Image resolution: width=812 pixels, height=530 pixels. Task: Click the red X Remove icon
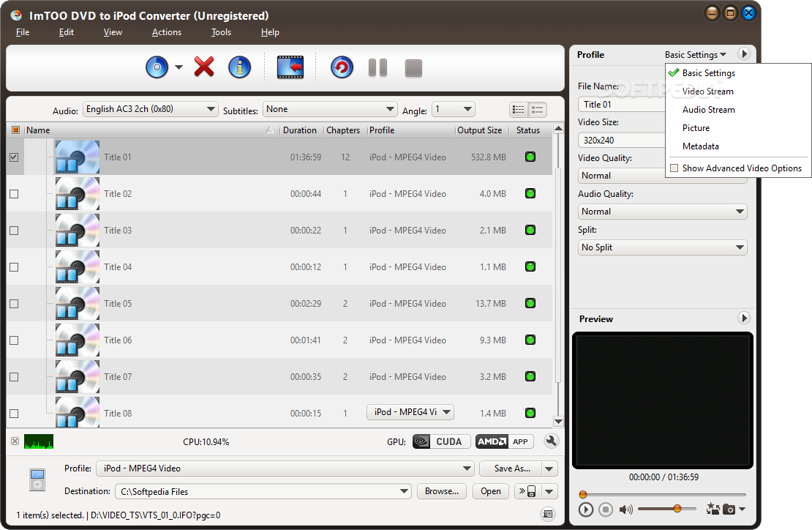point(204,67)
